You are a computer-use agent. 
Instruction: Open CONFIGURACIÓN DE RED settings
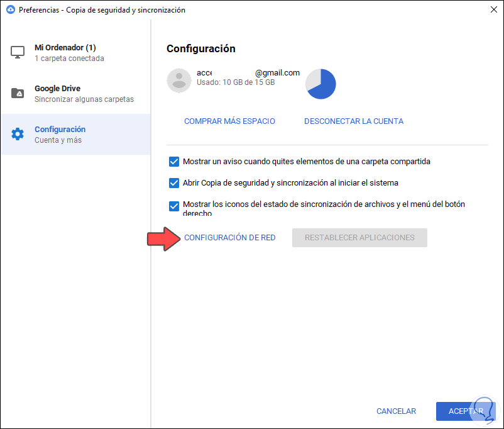pos(229,238)
